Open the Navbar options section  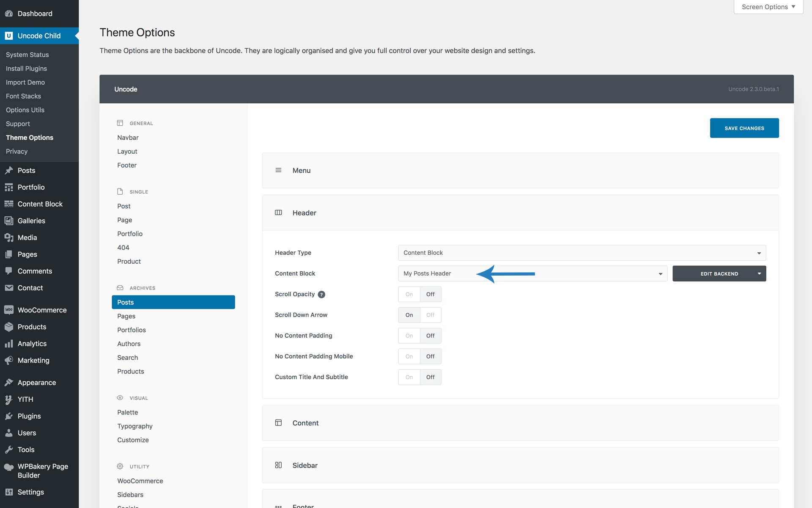click(x=128, y=138)
